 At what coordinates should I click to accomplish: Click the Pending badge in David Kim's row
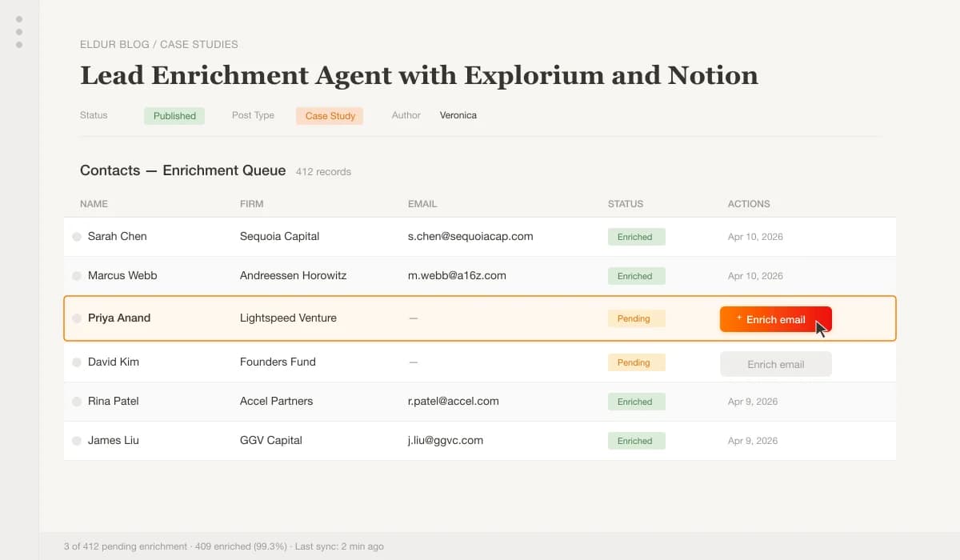point(635,362)
